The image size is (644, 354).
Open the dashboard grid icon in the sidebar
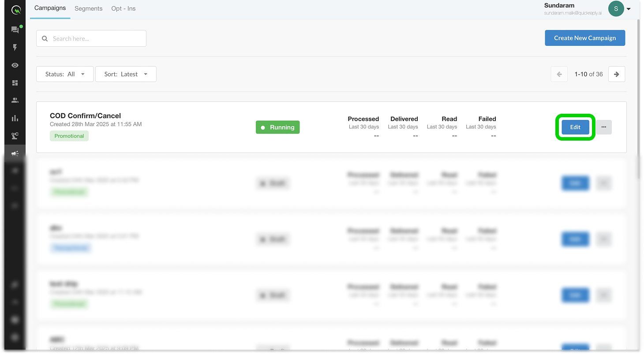coord(15,83)
